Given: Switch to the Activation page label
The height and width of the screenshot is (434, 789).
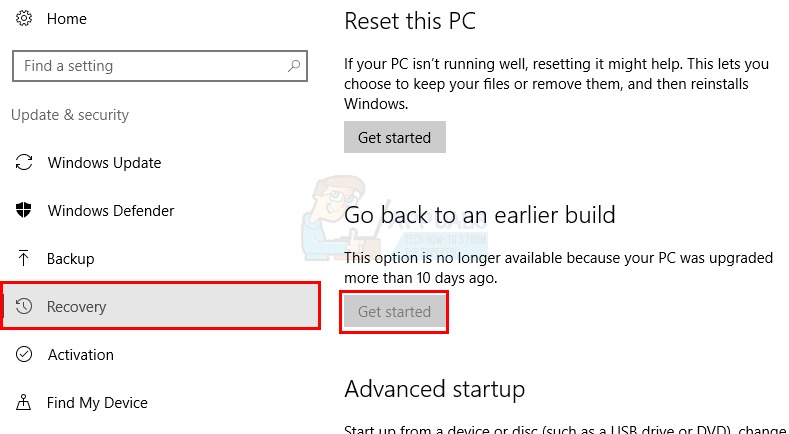Looking at the screenshot, I should (80, 355).
